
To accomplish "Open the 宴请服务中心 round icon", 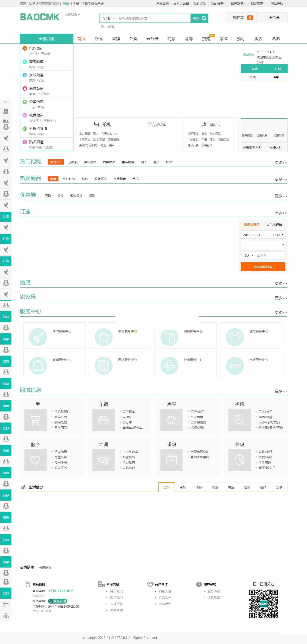I will click(38, 365).
